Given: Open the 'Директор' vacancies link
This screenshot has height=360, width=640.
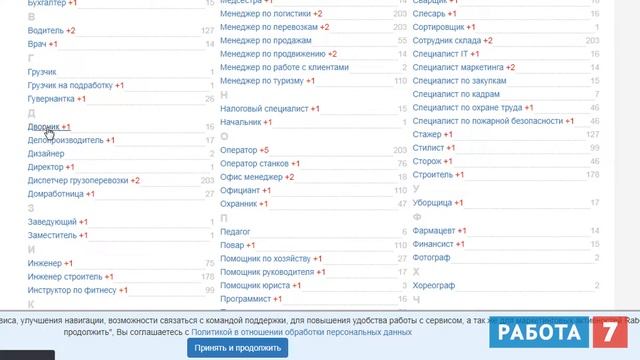Looking at the screenshot, I should pyautogui.click(x=45, y=167).
